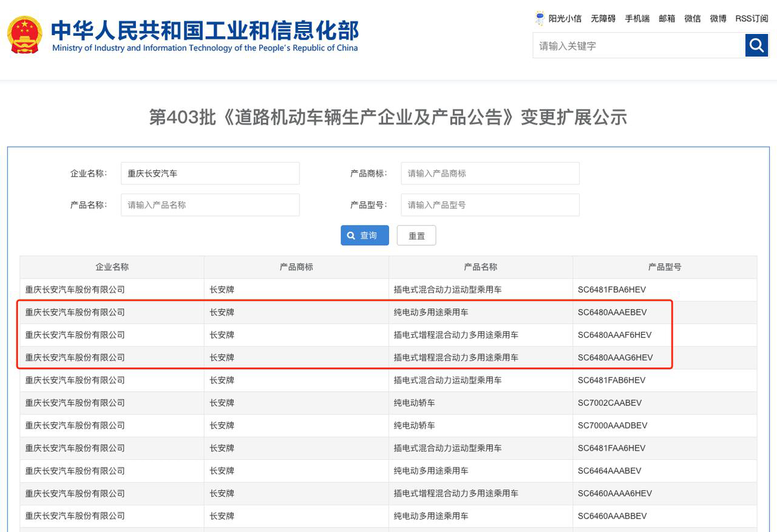Click 插电式混合动力运动型乘用车 in the SC6481FBA6HEV row

point(448,290)
